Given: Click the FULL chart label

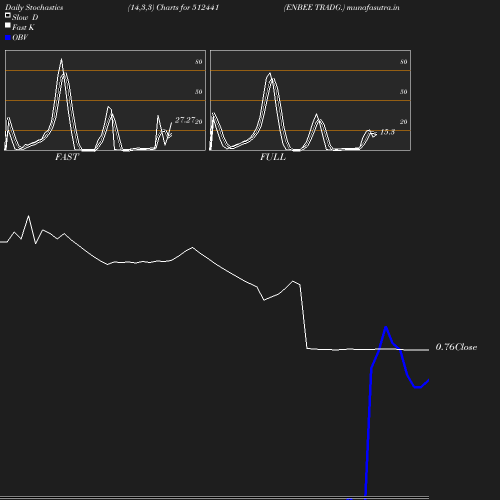Looking at the screenshot, I should [273, 157].
